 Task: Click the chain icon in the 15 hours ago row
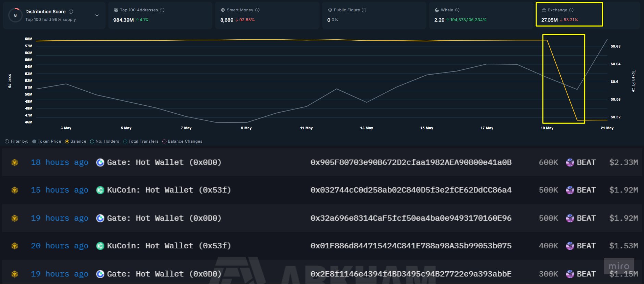click(x=15, y=190)
